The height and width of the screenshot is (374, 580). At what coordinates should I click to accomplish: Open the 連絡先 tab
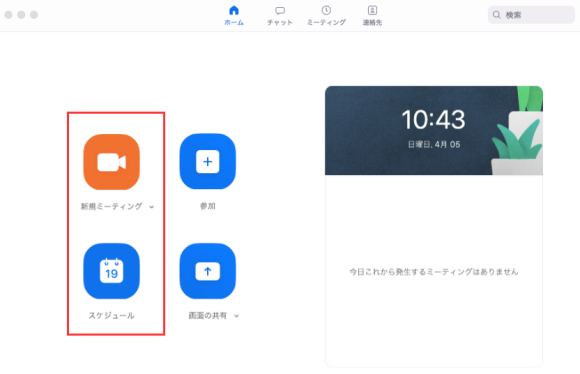tap(372, 16)
